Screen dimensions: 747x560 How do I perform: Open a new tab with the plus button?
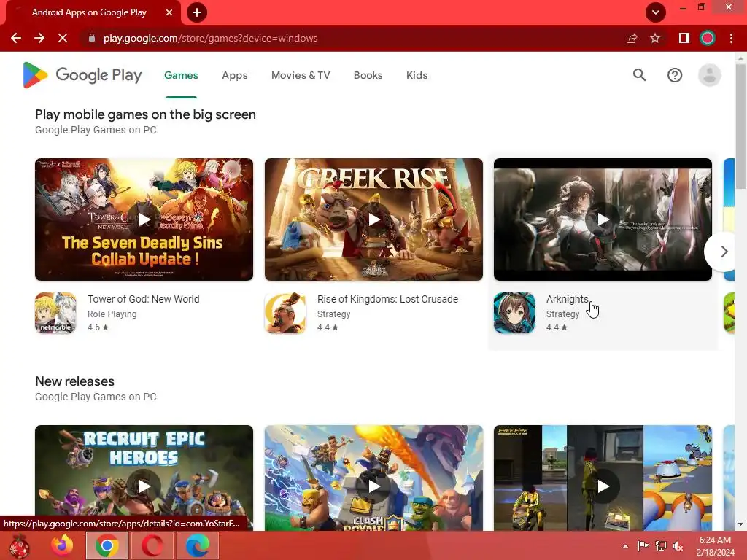click(x=197, y=12)
